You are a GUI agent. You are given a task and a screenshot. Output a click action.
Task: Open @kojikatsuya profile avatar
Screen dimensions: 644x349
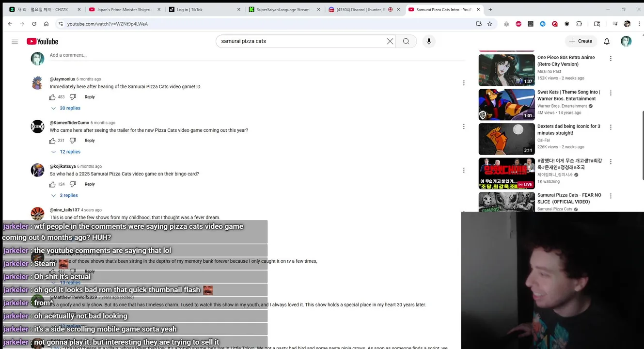37,170
